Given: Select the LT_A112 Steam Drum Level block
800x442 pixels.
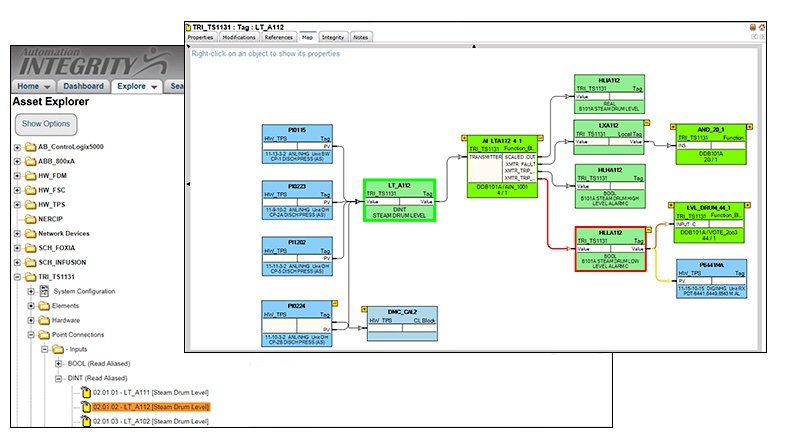Looking at the screenshot, I should click(x=399, y=200).
